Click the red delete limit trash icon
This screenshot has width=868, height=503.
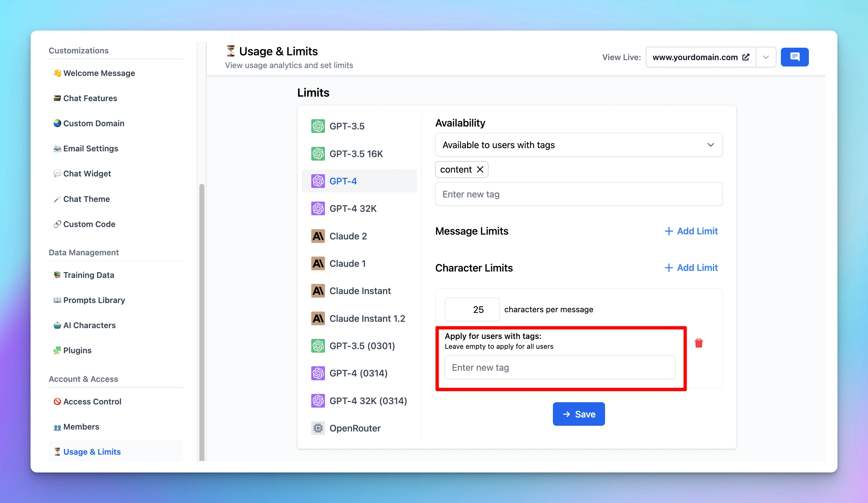pos(699,343)
